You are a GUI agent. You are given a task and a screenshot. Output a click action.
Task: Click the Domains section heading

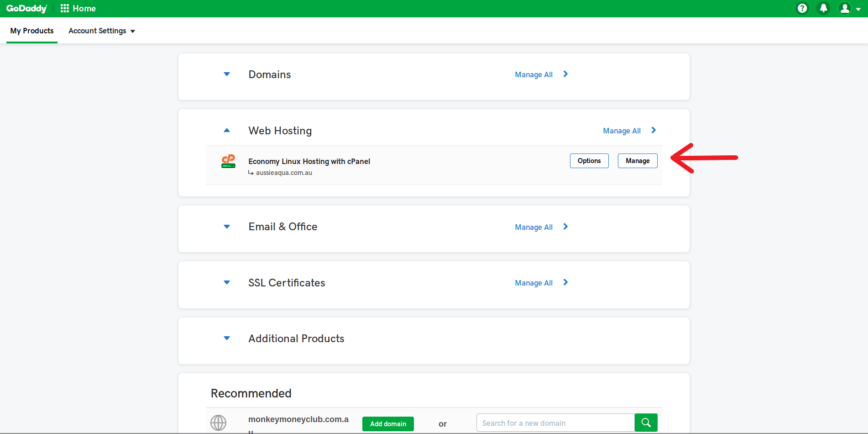[270, 74]
